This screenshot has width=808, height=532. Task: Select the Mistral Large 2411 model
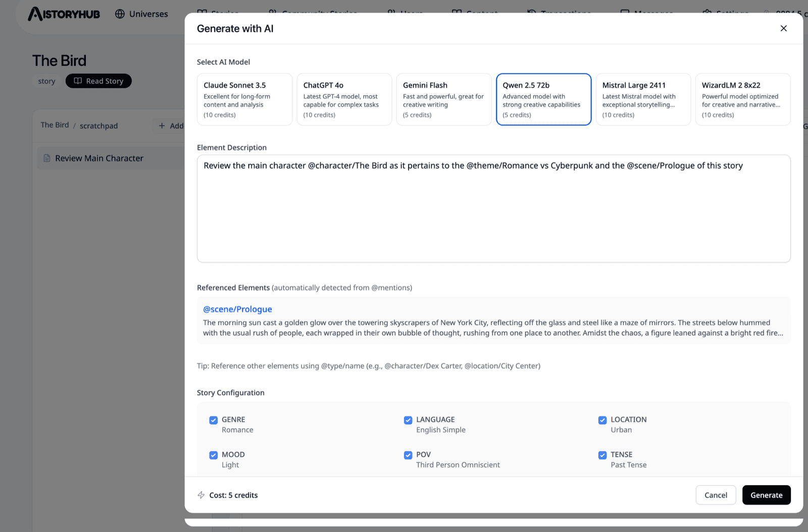pos(643,99)
